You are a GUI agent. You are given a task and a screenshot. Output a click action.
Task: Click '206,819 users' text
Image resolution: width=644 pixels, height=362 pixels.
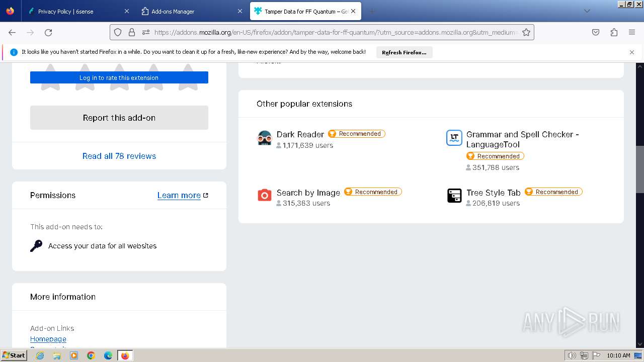[x=496, y=203]
